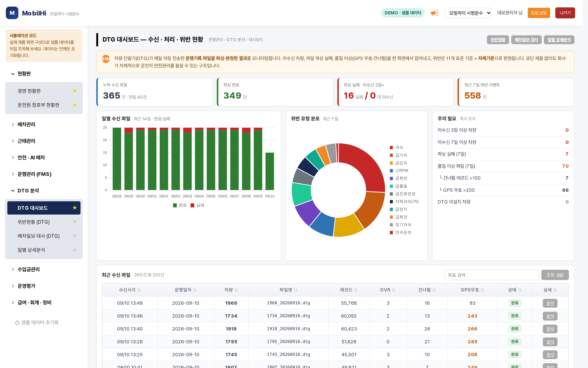Click DTG 분석 breadcrumb link
588x368 pixels.
(235, 40)
